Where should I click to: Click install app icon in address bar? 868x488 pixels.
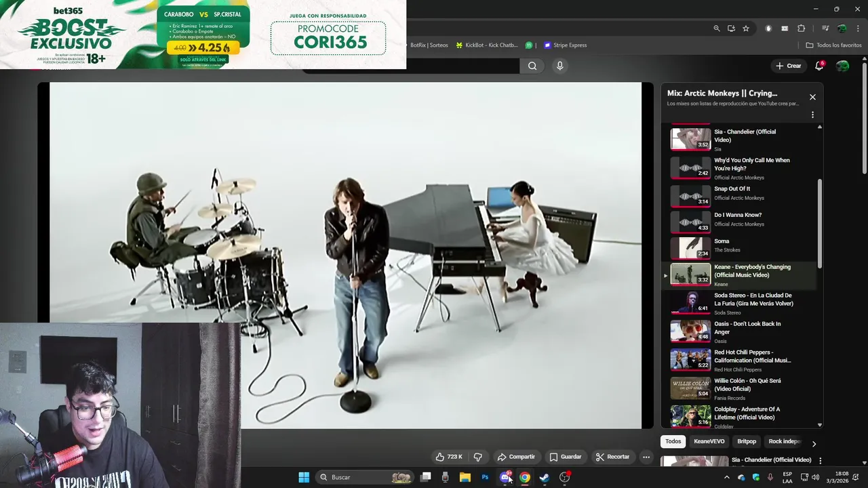click(x=731, y=28)
